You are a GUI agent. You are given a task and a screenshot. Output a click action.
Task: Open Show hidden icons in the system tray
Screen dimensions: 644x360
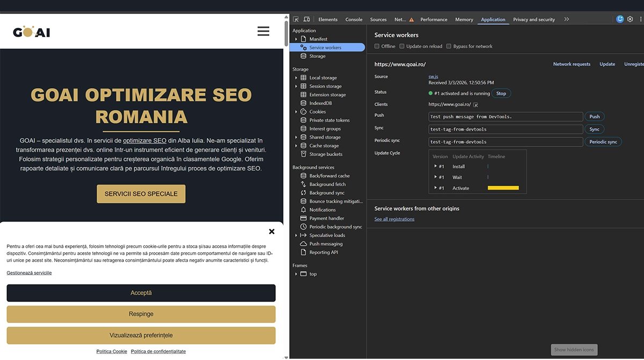(x=574, y=350)
